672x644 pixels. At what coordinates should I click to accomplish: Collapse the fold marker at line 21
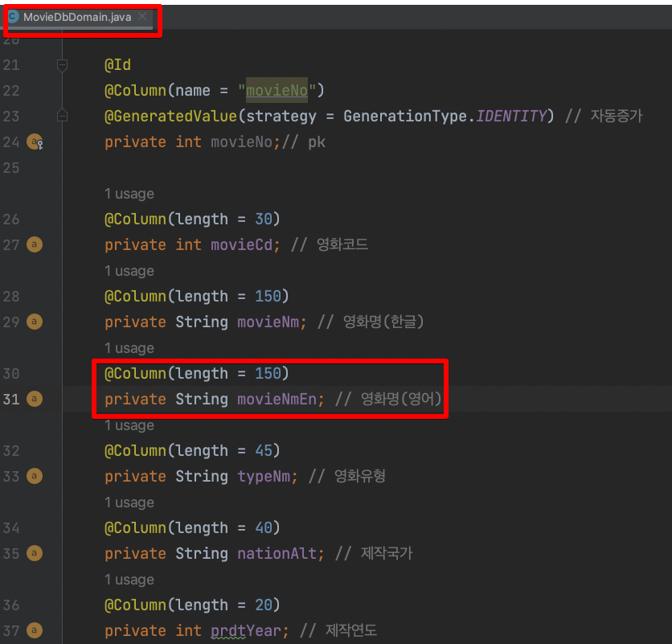[62, 65]
